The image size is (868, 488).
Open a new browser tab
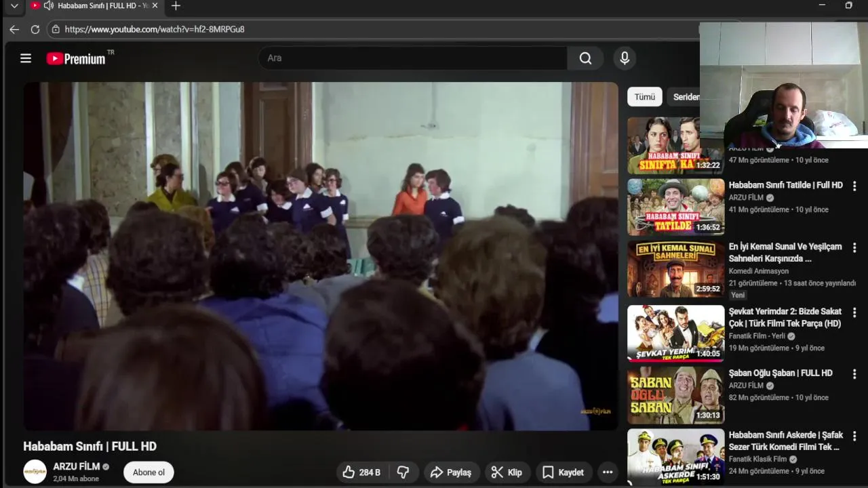point(176,6)
